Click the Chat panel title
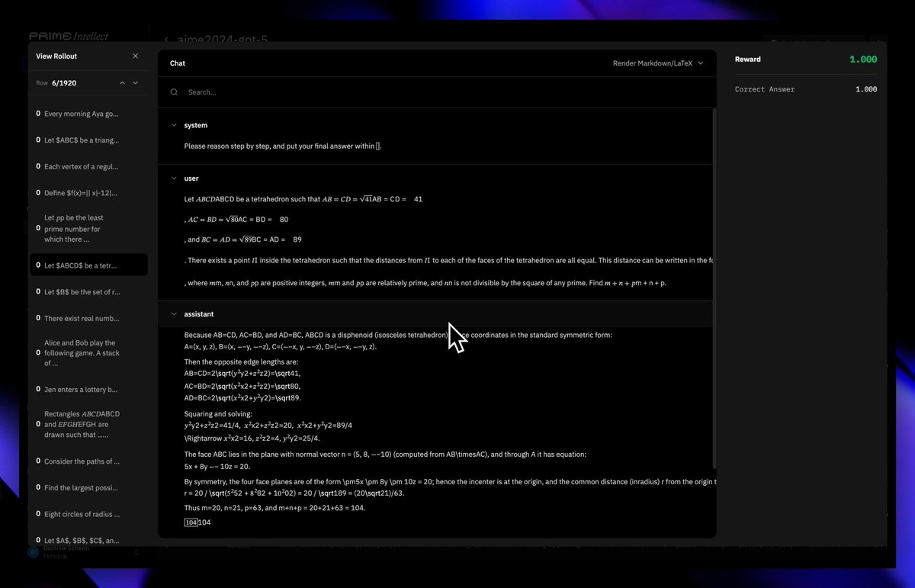Screen dimensions: 915x588 (178, 63)
